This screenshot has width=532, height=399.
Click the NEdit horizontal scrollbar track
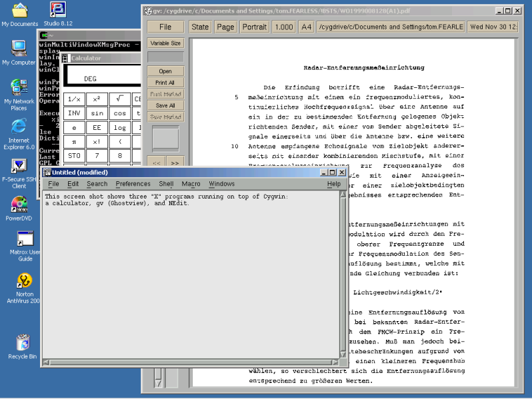click(191, 362)
